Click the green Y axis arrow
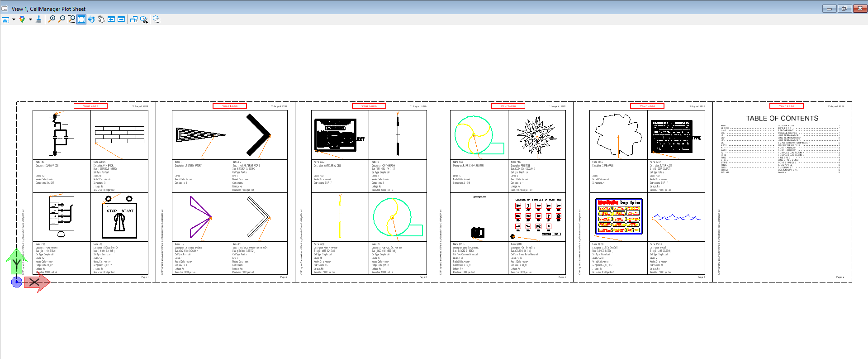 click(16, 262)
